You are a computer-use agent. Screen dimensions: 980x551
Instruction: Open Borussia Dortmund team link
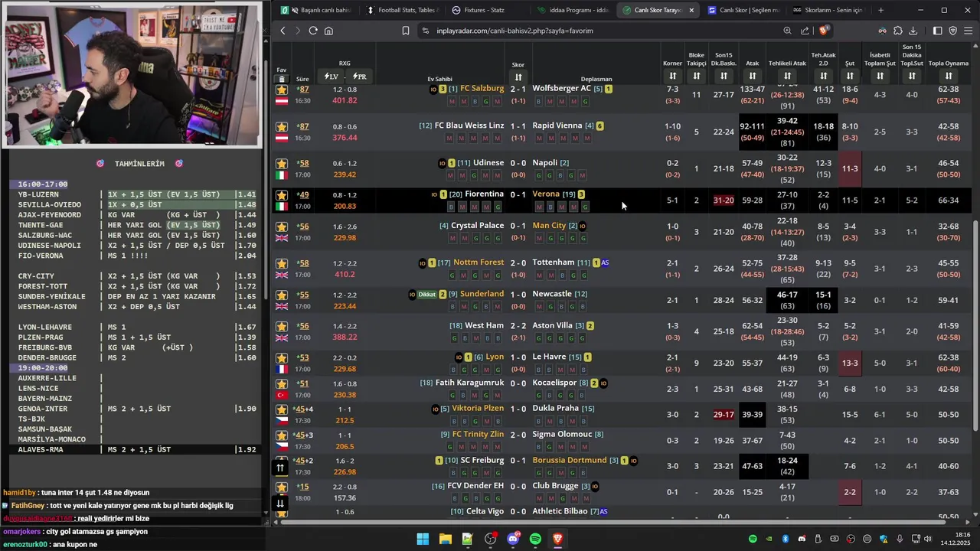(x=570, y=461)
